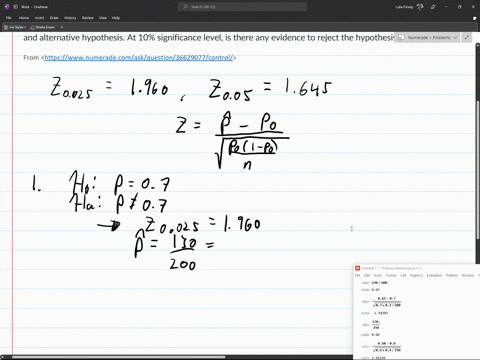
Task: Expand the Numerade Problems notebook dropdown
Action: coord(455,38)
